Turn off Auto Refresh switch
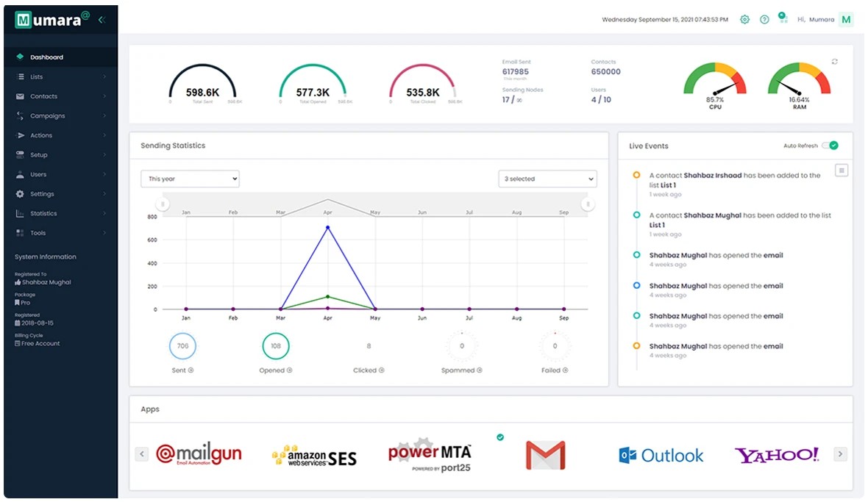 830,146
